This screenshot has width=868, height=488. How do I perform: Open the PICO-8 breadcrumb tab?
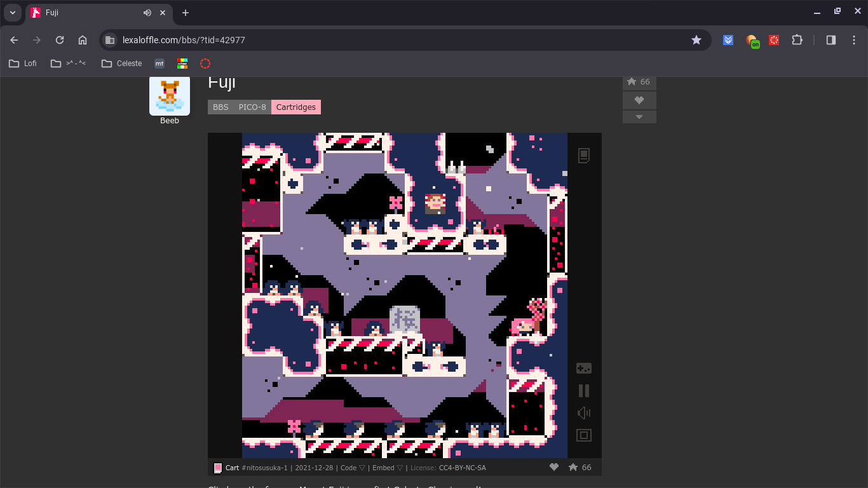pos(252,107)
